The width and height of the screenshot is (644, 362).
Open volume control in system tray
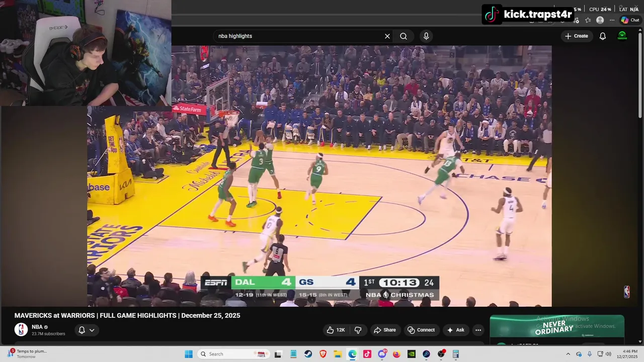point(608,354)
